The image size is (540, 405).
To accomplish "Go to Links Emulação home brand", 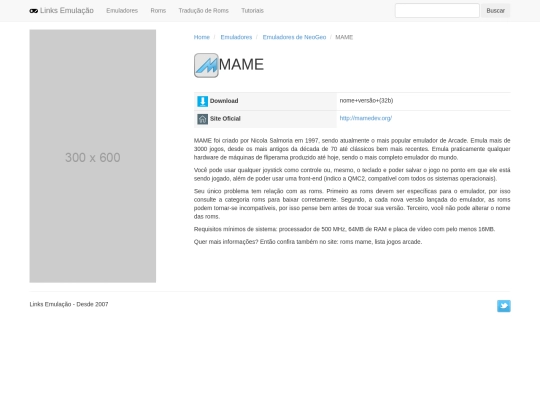I will point(62,11).
